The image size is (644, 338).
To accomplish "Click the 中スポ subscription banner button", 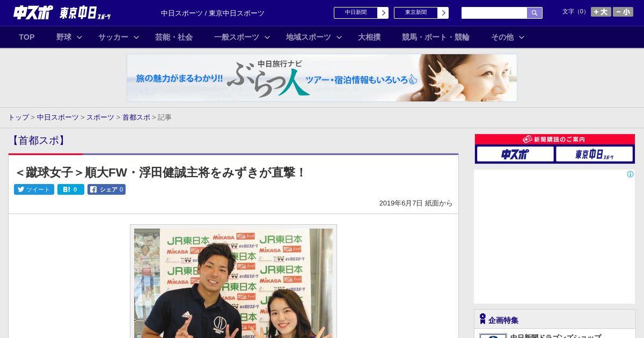I will (515, 154).
